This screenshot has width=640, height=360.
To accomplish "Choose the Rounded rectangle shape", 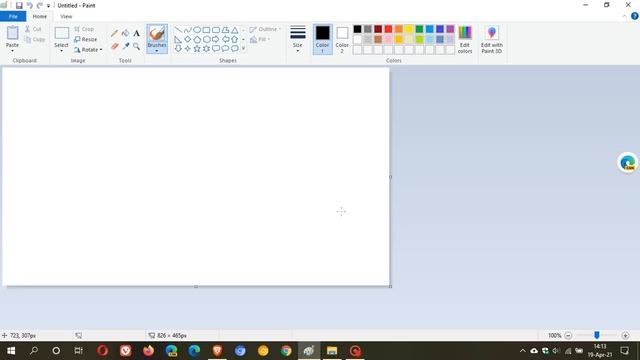I will pos(216,30).
